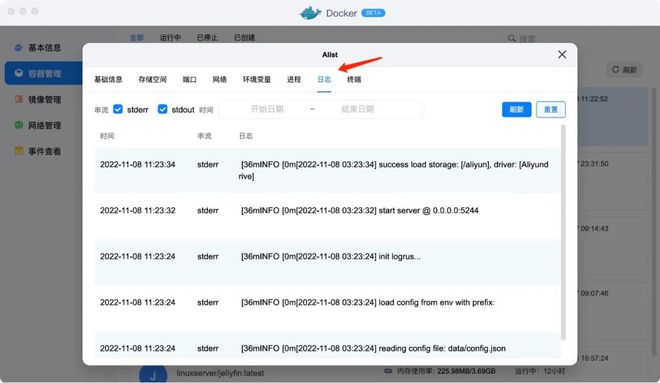The width and height of the screenshot is (660, 383).
Task: Click the 日志 column header
Action: coord(245,136)
